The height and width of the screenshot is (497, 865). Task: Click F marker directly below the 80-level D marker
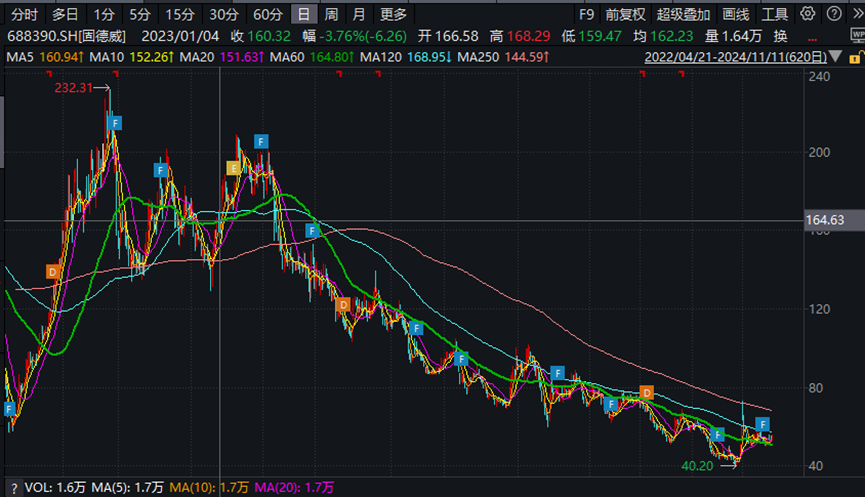tap(611, 404)
